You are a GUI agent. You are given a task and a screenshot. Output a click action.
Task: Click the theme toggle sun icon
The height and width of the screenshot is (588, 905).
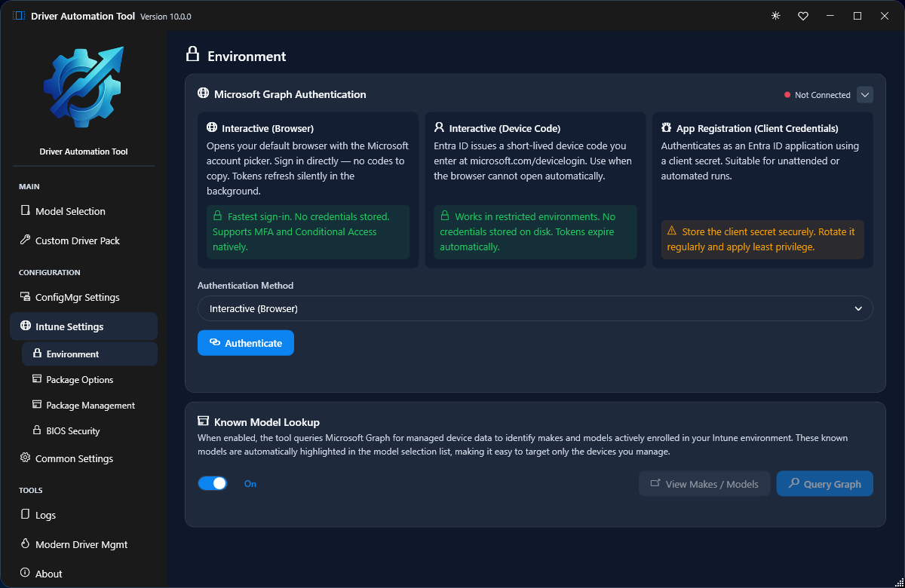pos(775,16)
